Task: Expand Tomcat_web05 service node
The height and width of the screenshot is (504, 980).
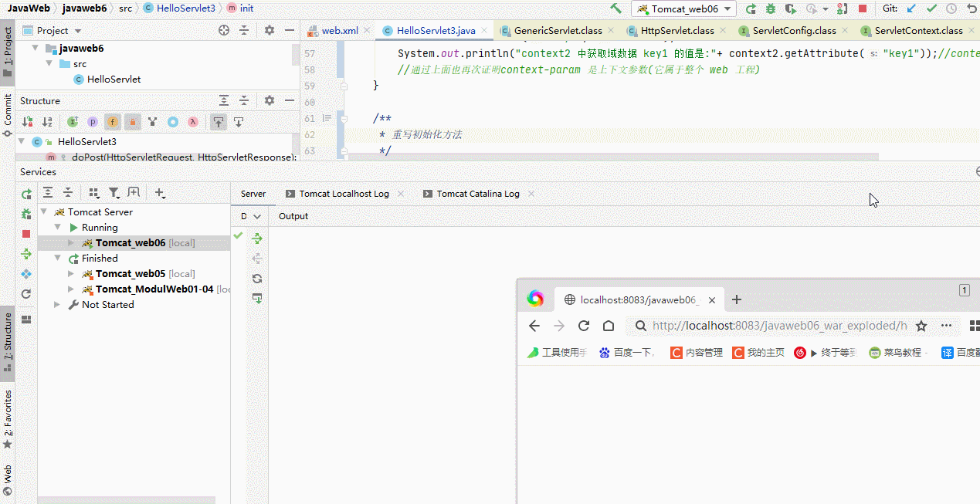Action: 71,273
